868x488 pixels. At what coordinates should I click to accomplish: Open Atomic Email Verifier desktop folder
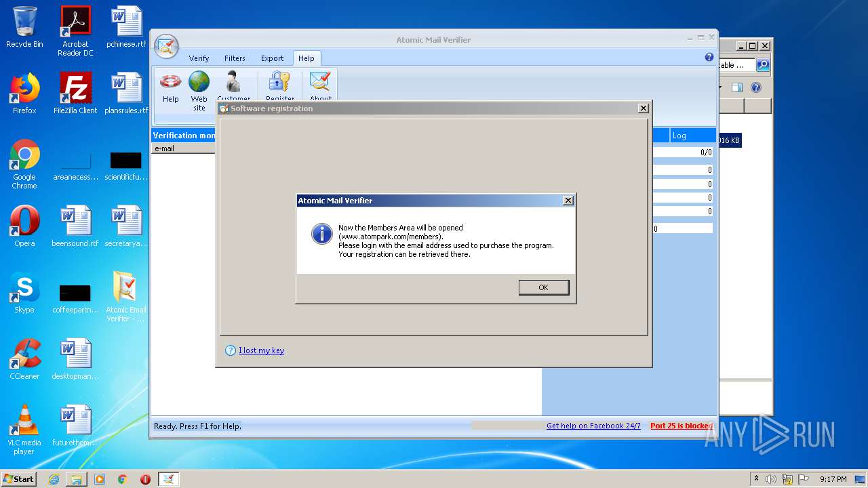[x=126, y=296]
